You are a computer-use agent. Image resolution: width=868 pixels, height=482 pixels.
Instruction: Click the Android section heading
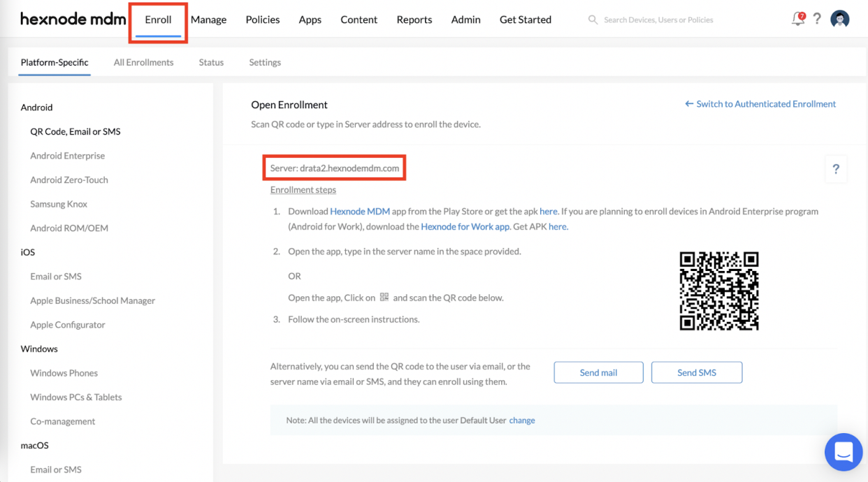(x=36, y=108)
